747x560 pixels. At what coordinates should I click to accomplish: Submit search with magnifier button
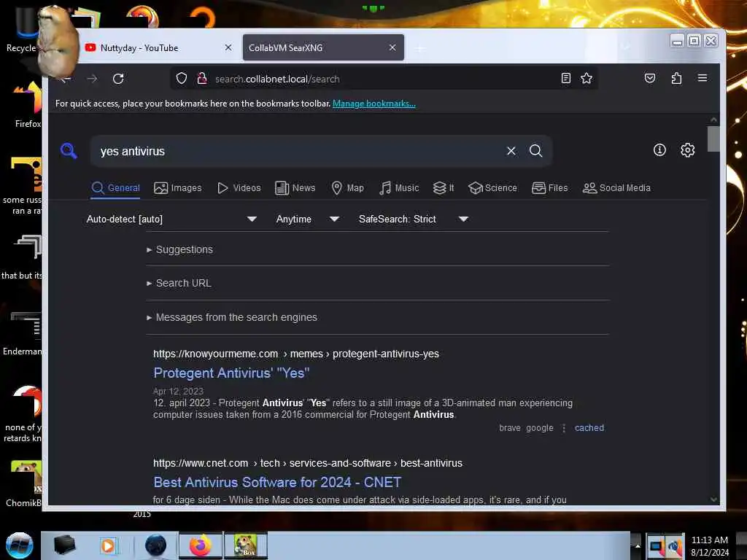click(535, 151)
